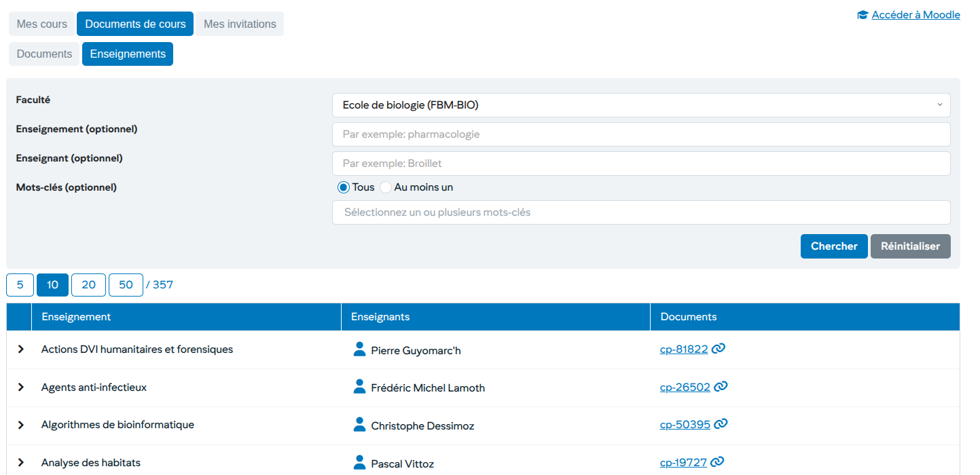980x475 pixels.
Task: Click the person icon for Frédéric Michel Lamoth
Action: (360, 387)
